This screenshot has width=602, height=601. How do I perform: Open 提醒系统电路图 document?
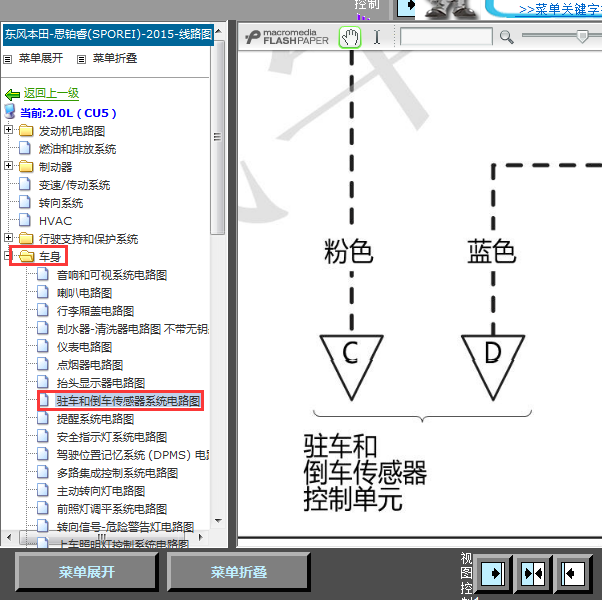(95, 419)
